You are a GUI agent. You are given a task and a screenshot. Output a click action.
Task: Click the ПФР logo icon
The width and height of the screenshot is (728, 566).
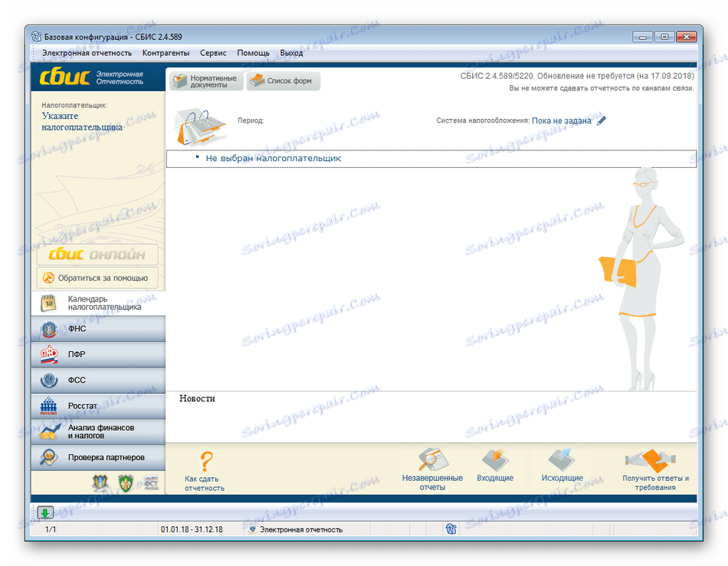pos(49,355)
